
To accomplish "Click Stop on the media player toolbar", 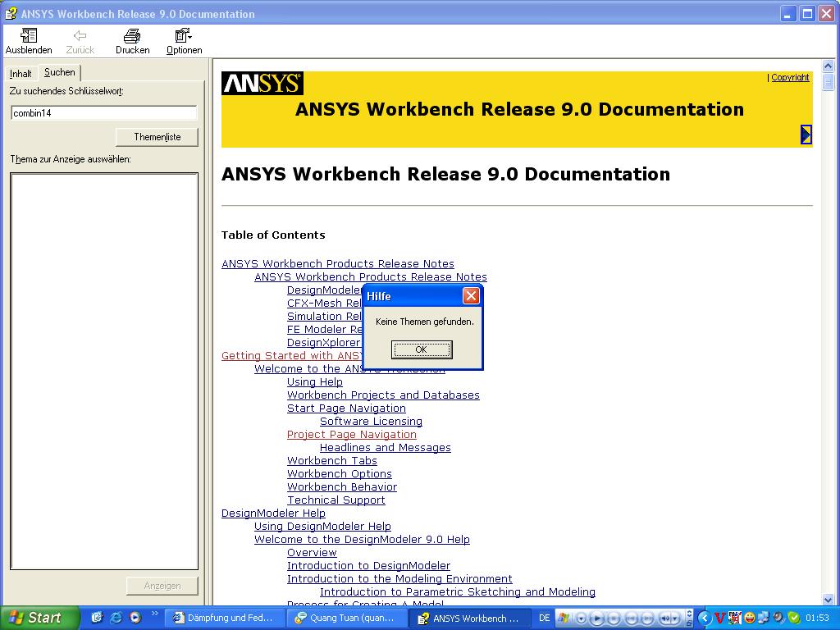I will [614, 619].
